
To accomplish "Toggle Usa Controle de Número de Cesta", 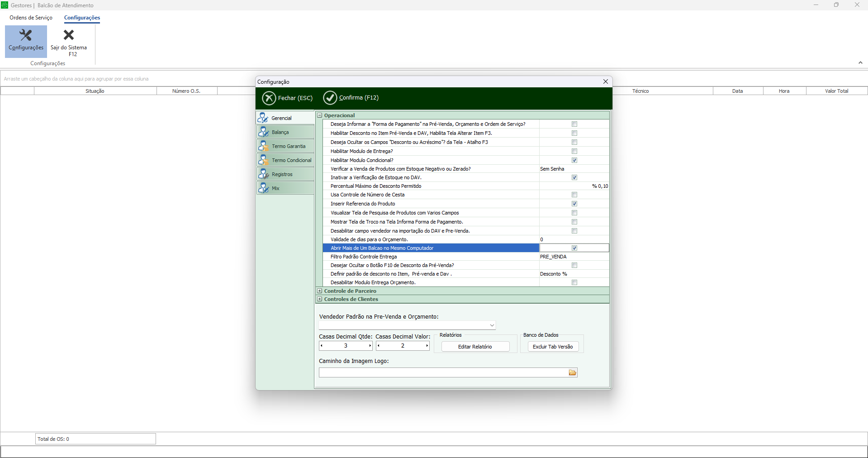I will click(574, 195).
